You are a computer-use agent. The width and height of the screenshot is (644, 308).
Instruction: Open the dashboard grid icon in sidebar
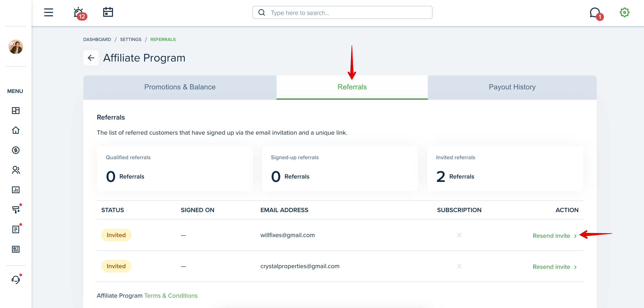(16, 111)
